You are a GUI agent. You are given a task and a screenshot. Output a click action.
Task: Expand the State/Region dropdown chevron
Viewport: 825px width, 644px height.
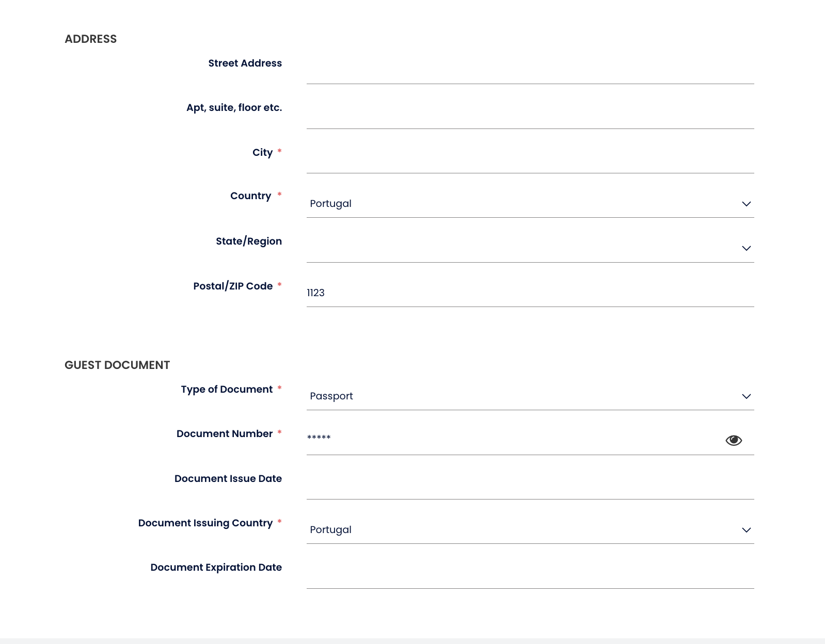(x=746, y=248)
